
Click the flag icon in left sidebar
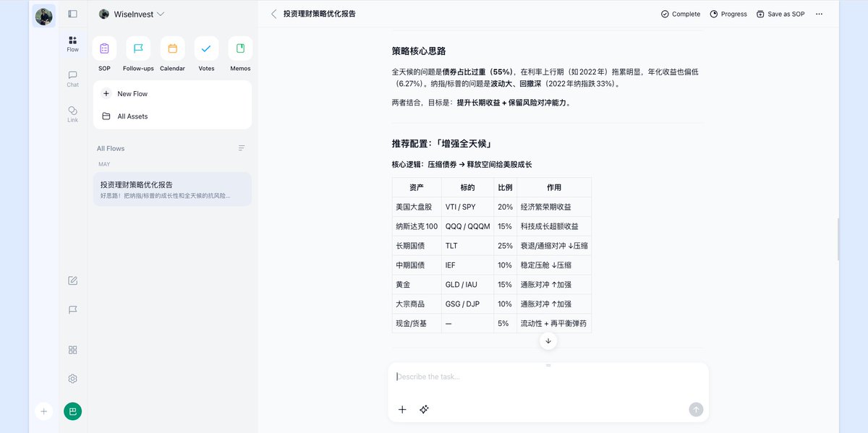(x=72, y=309)
